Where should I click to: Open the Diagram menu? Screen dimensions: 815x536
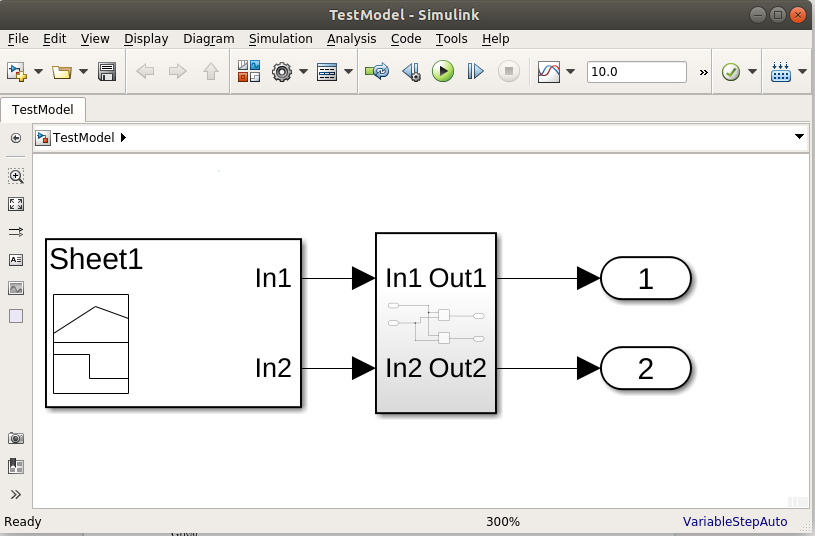pos(208,39)
